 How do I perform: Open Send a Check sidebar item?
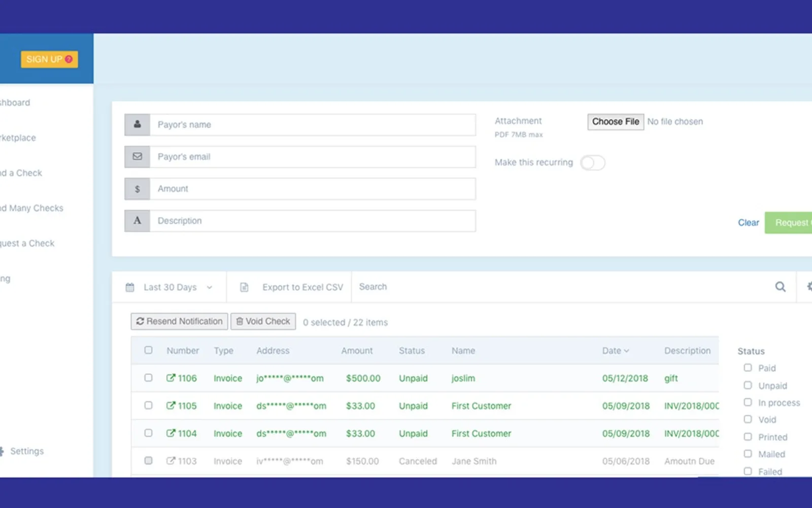tap(21, 173)
